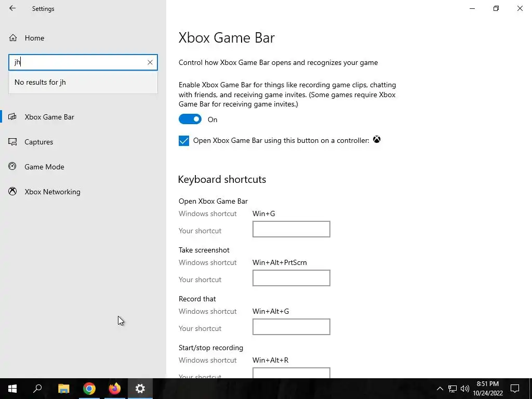532x399 pixels.
Task: Click the house icon beside Home
Action: 13,38
